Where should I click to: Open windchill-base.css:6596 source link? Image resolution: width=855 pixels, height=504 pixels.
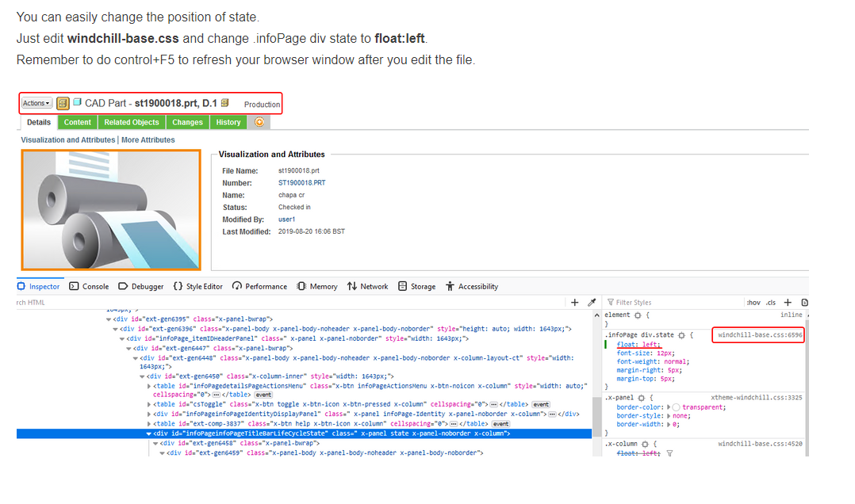coord(757,334)
